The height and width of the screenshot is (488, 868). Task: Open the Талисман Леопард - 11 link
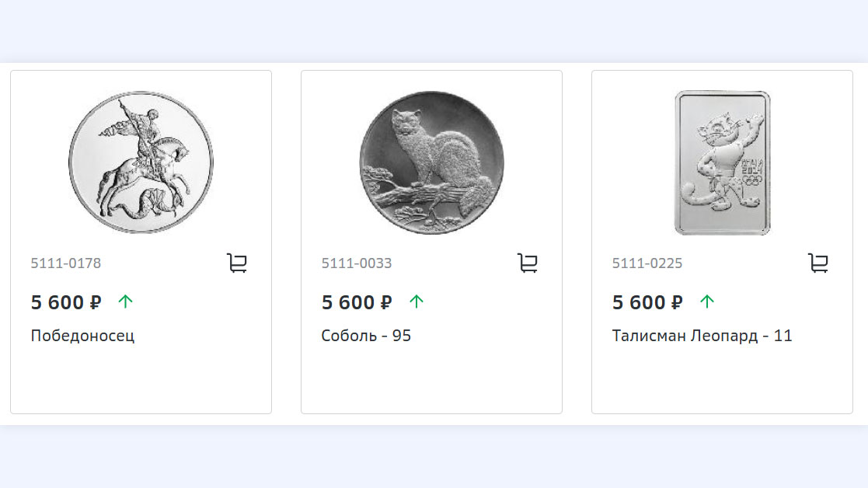click(702, 336)
